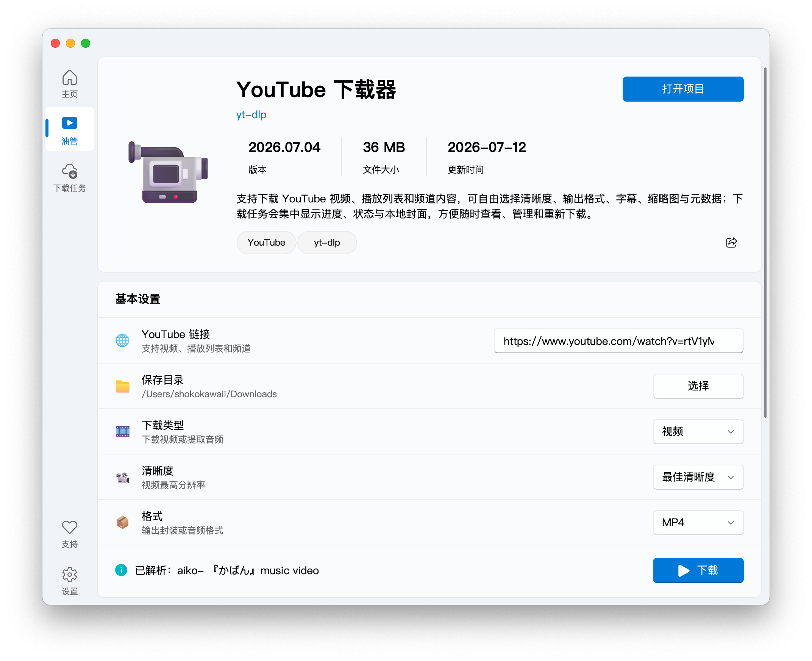
Task: Click the version value 2026.07.04
Action: tap(284, 147)
